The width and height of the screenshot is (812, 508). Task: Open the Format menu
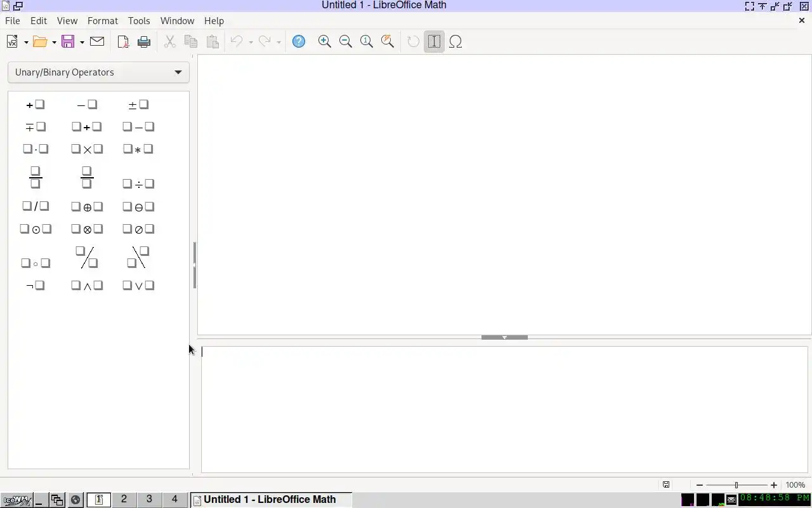103,21
